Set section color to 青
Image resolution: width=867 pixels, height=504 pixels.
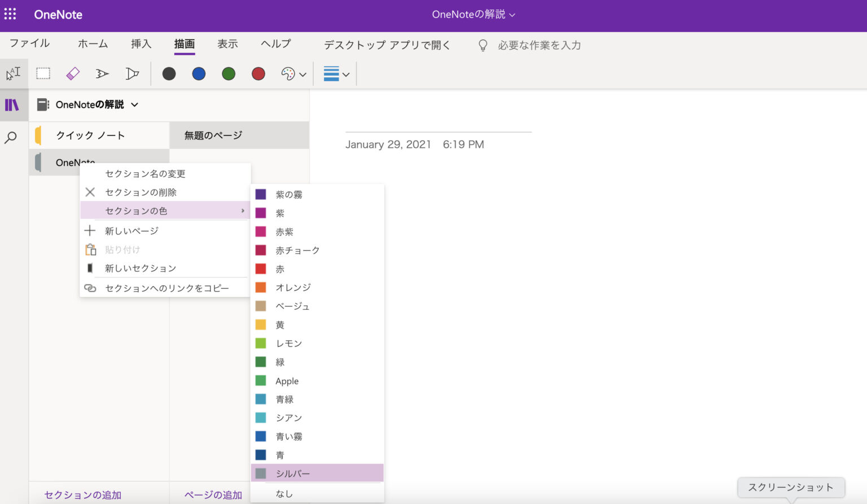(317, 455)
